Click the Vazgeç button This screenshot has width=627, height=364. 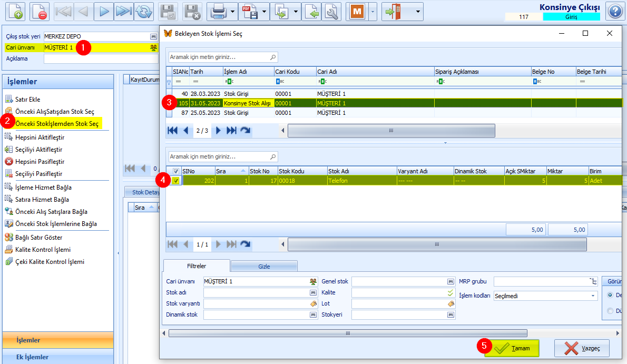click(x=582, y=348)
